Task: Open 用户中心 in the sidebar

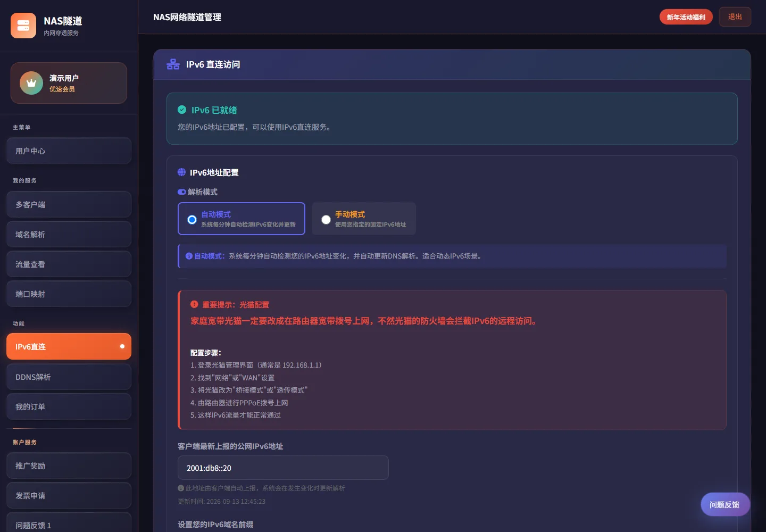Action: coord(69,151)
